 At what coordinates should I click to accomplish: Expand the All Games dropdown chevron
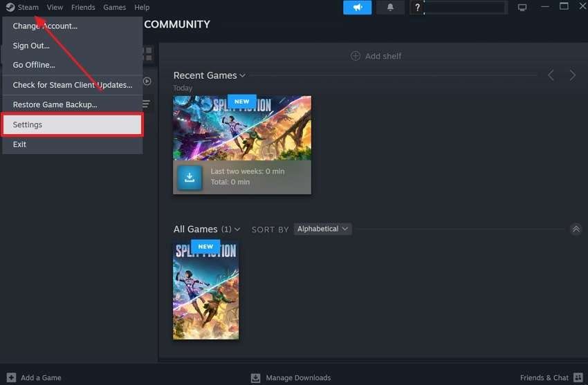[x=237, y=229]
